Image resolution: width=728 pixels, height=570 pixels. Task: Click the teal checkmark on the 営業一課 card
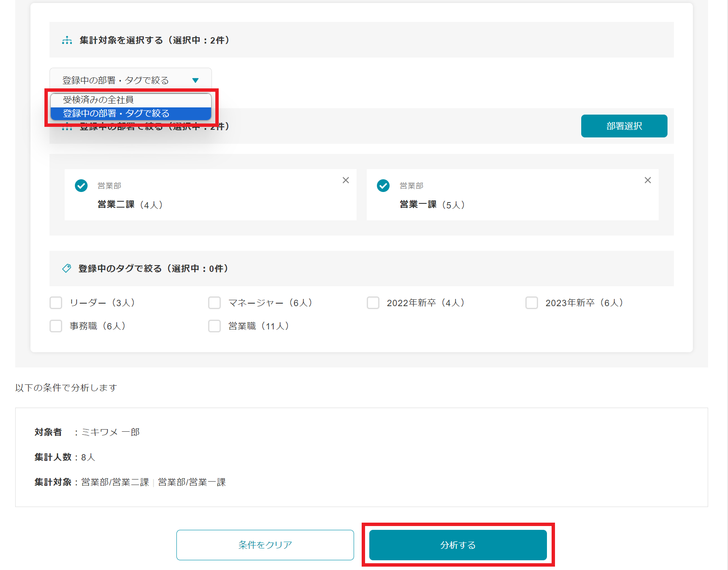coord(383,185)
